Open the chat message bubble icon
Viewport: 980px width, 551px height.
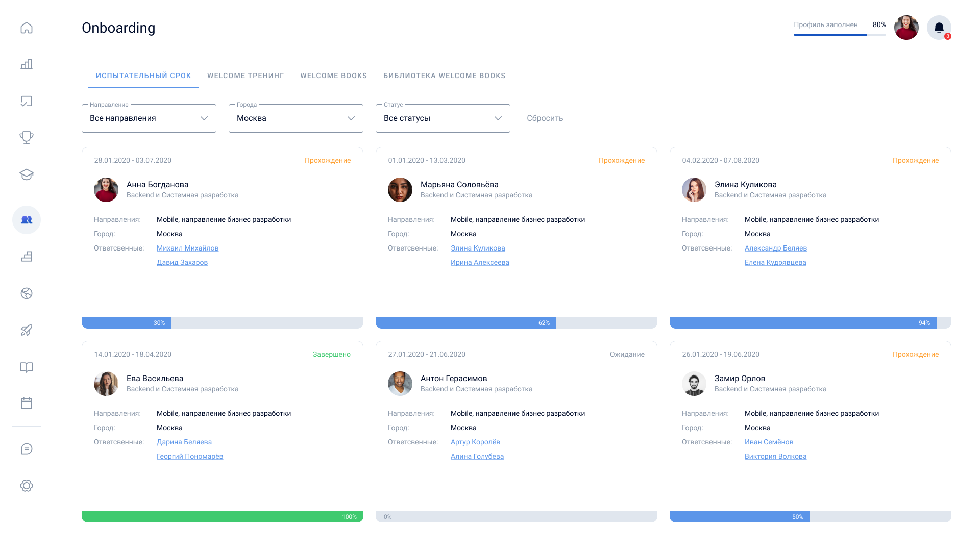point(27,449)
